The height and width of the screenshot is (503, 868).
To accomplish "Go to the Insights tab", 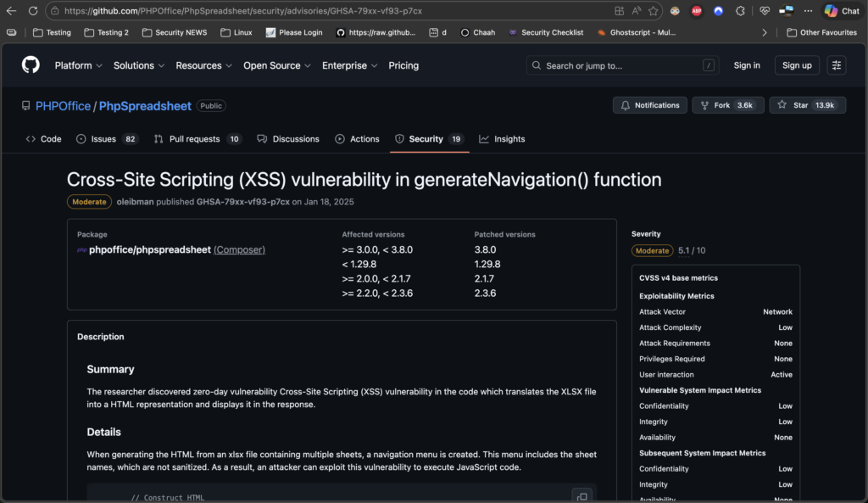I will coord(502,139).
